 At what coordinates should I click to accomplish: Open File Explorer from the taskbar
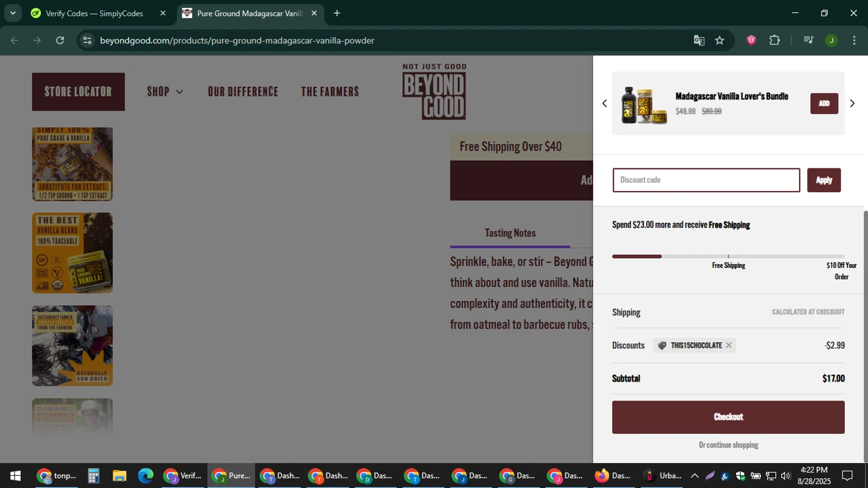click(x=119, y=476)
